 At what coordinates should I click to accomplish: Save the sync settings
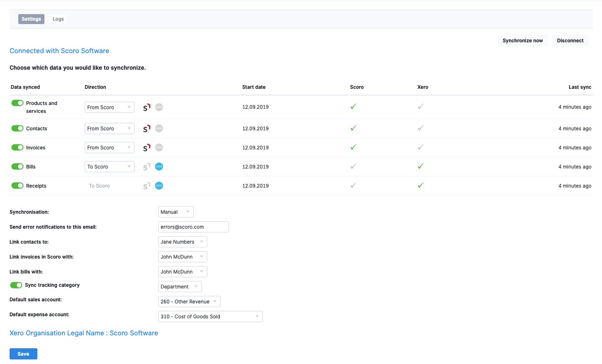tap(23, 354)
